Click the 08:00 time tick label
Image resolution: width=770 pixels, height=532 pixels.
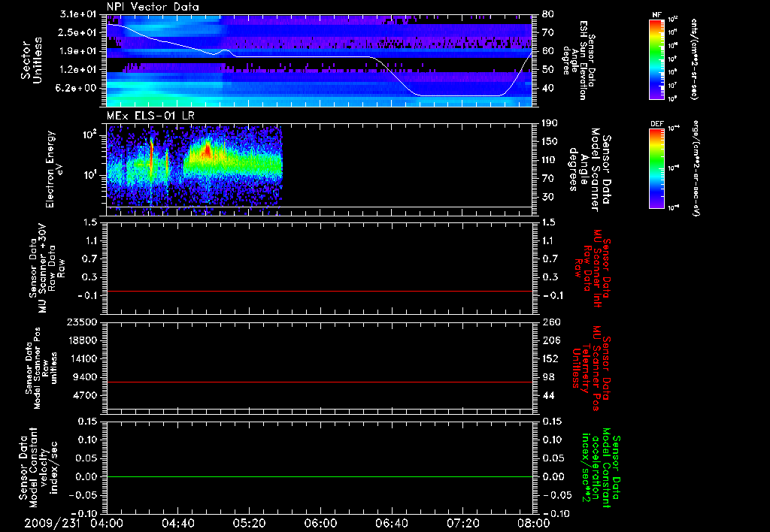coord(534,524)
